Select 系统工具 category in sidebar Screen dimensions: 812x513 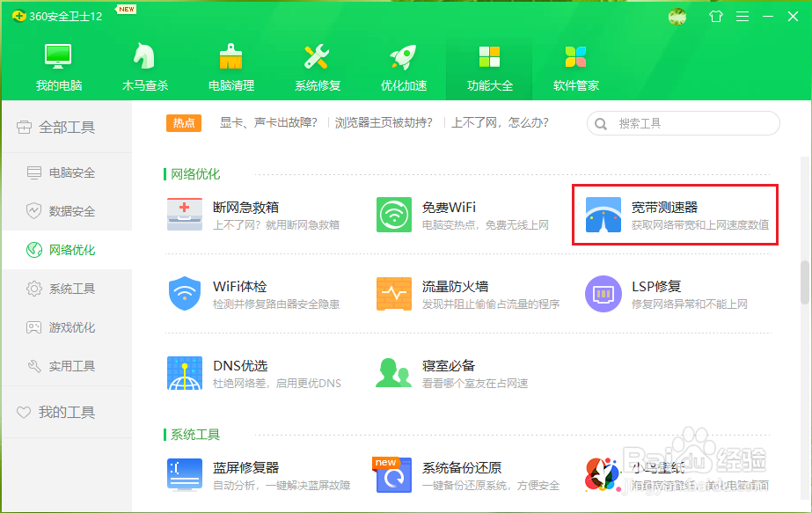click(x=67, y=289)
